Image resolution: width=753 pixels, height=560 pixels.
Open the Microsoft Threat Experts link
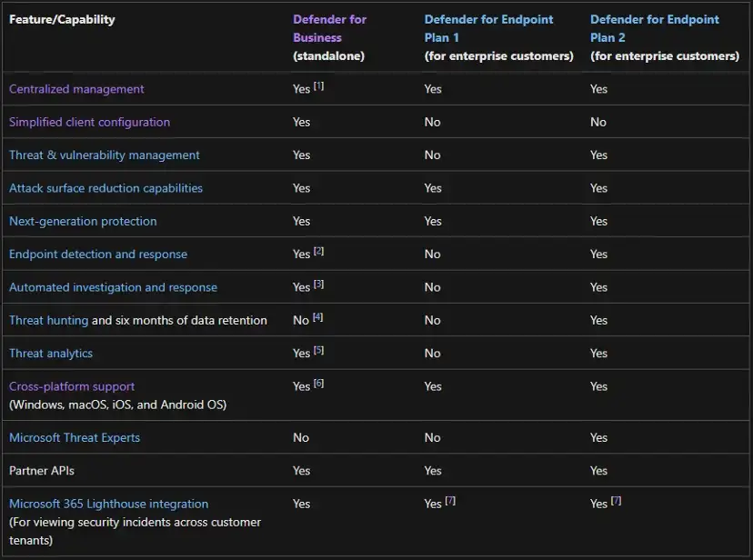(75, 437)
